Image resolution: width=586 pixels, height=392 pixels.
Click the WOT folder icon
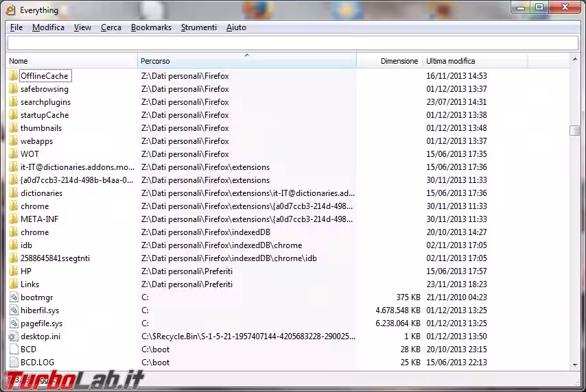click(14, 154)
